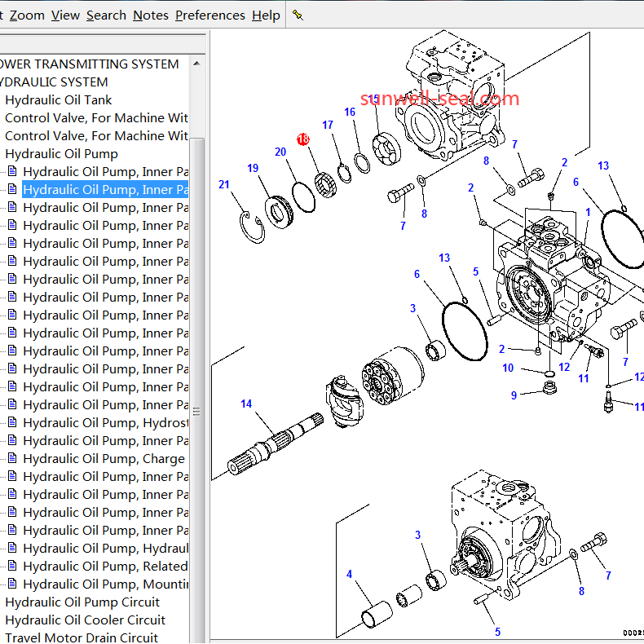Open the Travel Motor Drain Circuit entry
This screenshot has width=644, height=644.
click(82, 637)
